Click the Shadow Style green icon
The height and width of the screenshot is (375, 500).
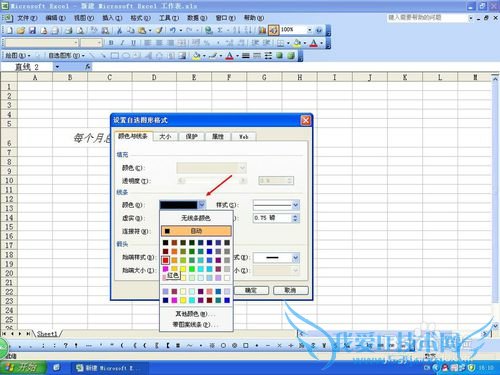pyautogui.click(x=279, y=56)
